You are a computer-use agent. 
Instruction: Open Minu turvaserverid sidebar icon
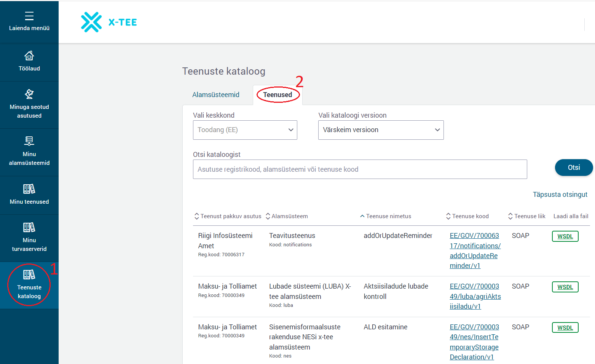[29, 228]
